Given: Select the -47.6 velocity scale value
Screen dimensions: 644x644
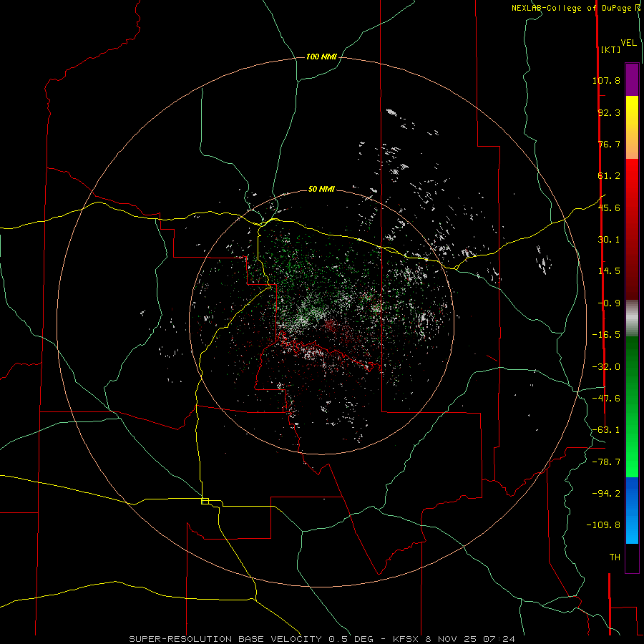Looking at the screenshot, I should [x=606, y=399].
